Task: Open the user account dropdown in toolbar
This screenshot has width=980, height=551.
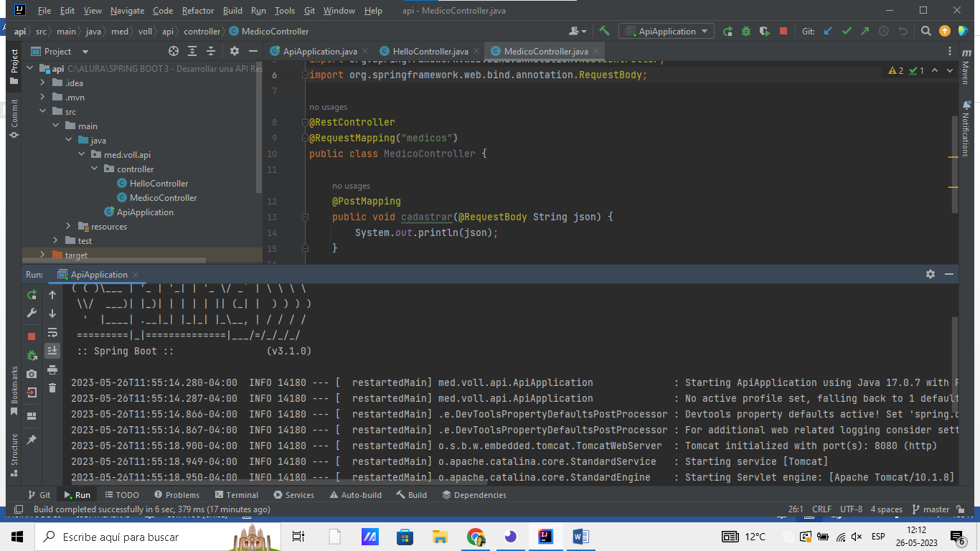Action: [x=578, y=31]
